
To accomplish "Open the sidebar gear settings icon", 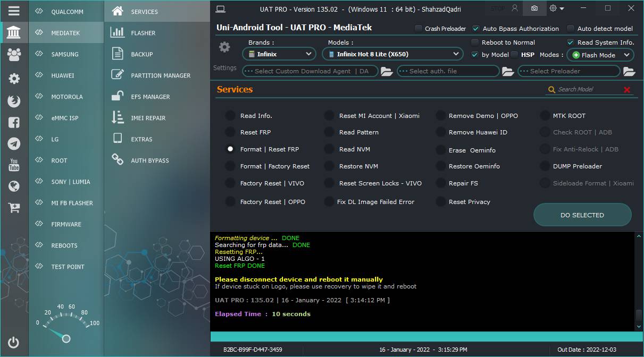I will [14, 79].
